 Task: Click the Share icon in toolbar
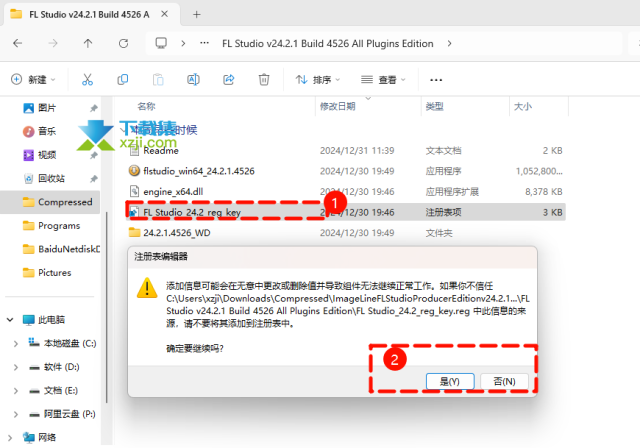click(x=229, y=80)
